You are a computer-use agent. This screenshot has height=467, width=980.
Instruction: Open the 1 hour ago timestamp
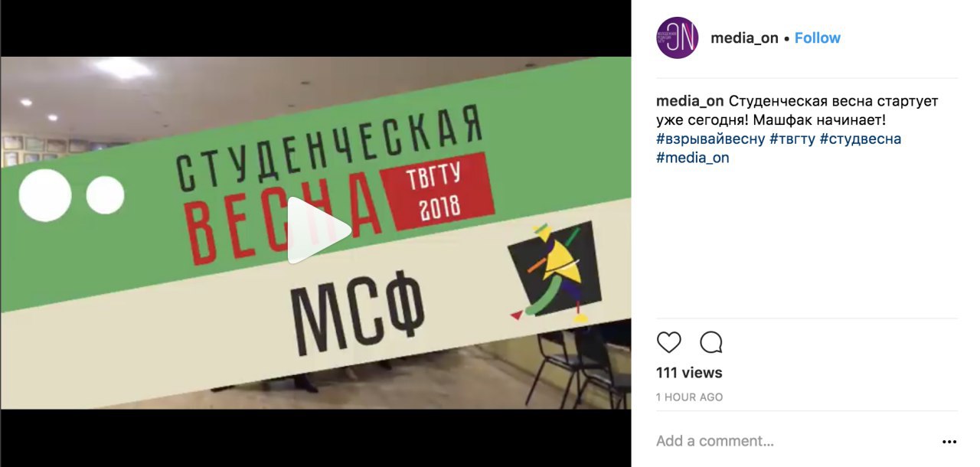[x=689, y=397]
